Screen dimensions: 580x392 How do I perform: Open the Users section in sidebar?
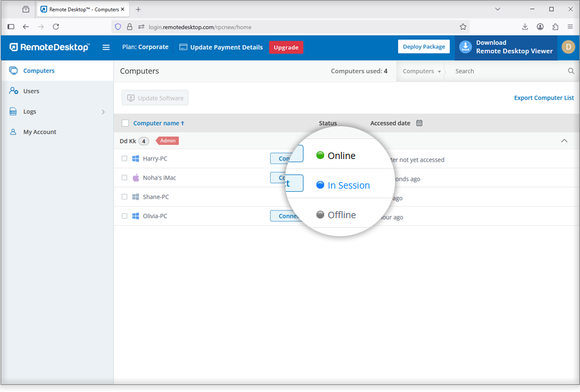point(31,91)
